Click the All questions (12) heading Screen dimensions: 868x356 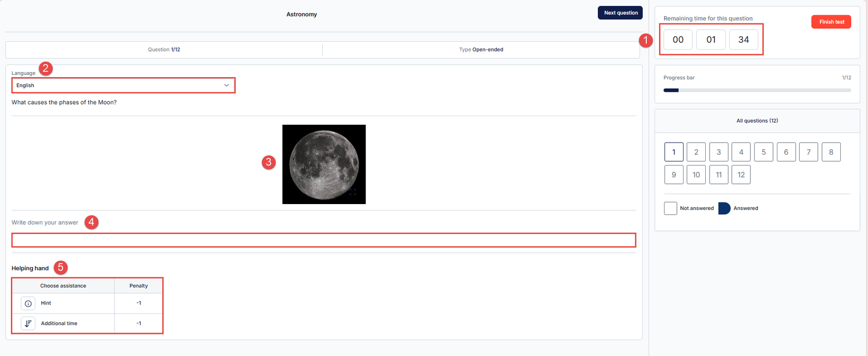(757, 120)
